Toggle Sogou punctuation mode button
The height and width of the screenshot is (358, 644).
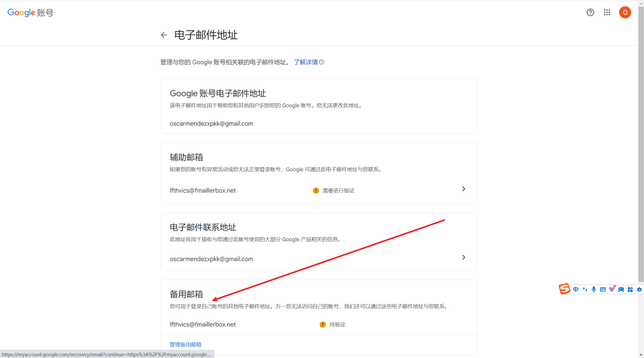(x=585, y=290)
